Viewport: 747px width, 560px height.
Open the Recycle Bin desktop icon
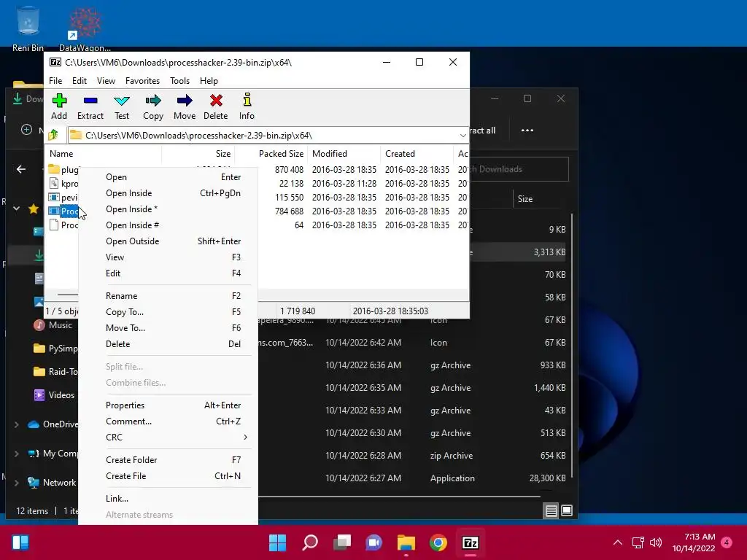coord(28,27)
